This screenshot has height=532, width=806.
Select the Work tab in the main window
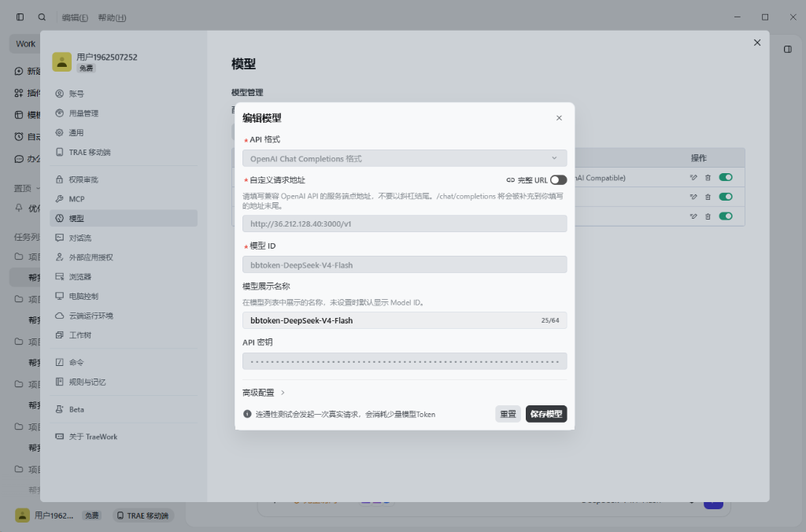coord(25,44)
